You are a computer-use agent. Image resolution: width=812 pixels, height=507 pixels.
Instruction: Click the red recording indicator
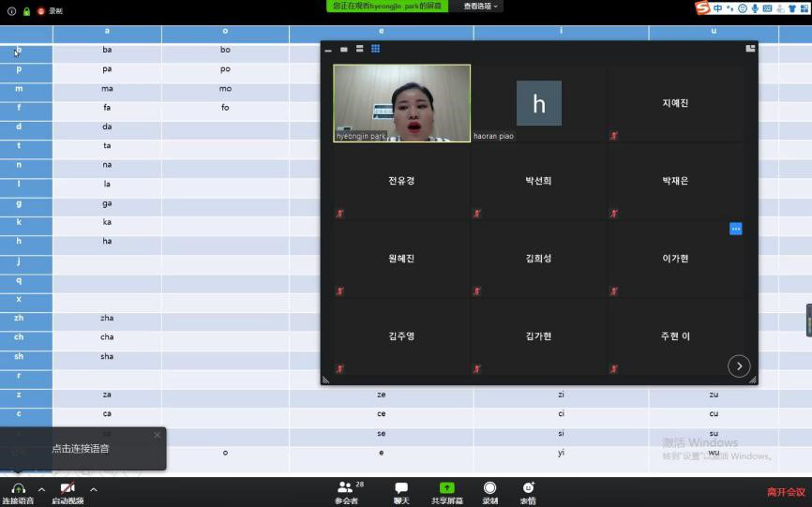41,11
